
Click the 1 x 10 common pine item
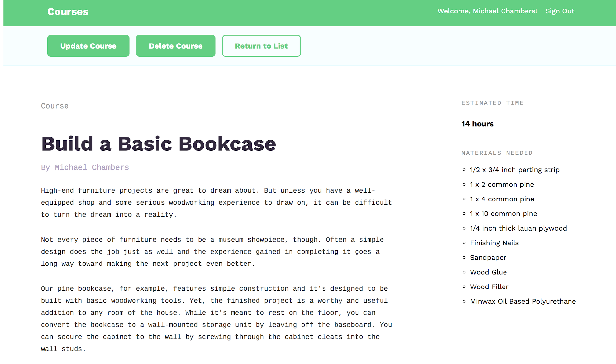pyautogui.click(x=503, y=214)
